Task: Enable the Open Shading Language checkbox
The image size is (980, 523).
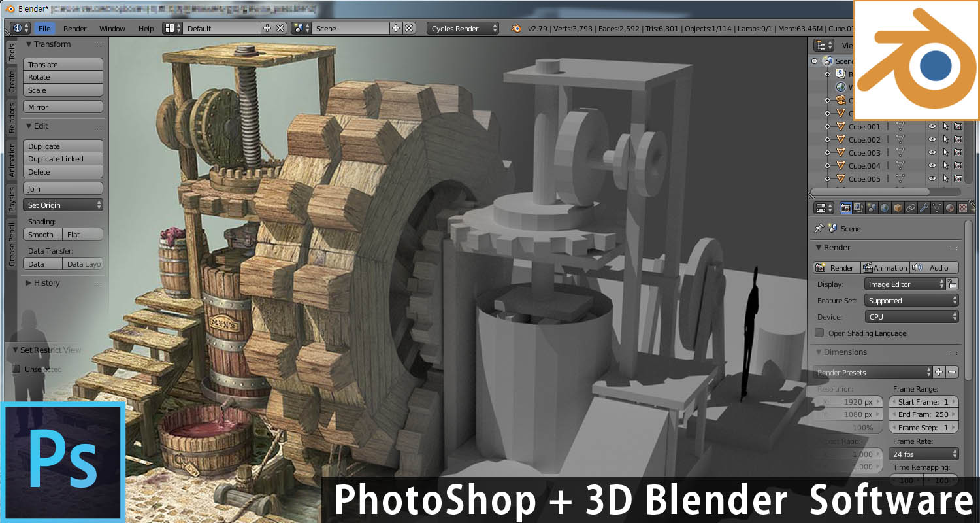Action: tap(819, 333)
